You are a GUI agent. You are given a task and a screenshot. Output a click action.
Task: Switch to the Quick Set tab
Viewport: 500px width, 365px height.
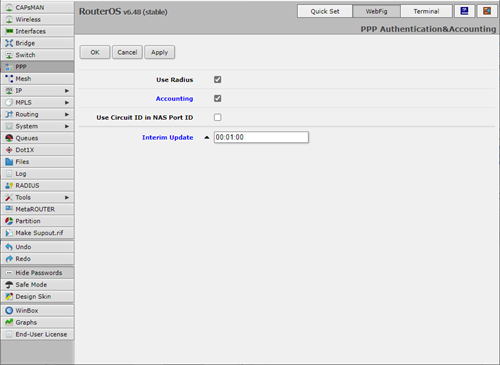pos(325,11)
